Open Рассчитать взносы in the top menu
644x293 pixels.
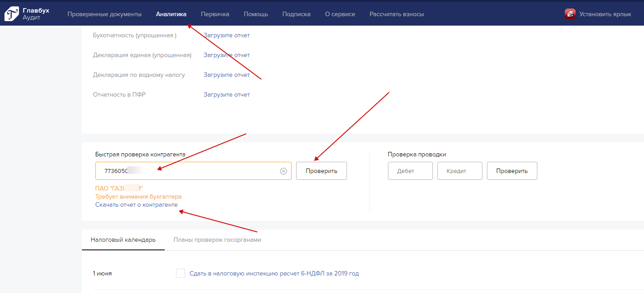click(396, 14)
